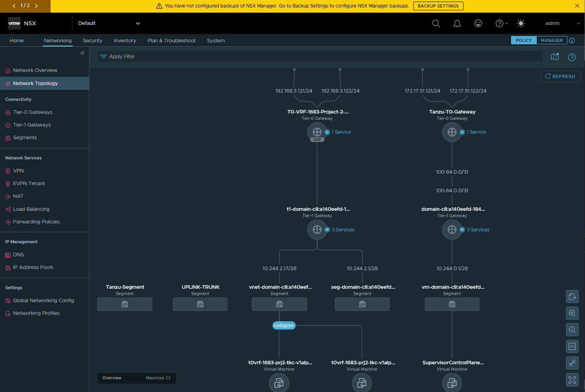Open the Inventory tab
The width and height of the screenshot is (585, 392).
[x=125, y=40]
